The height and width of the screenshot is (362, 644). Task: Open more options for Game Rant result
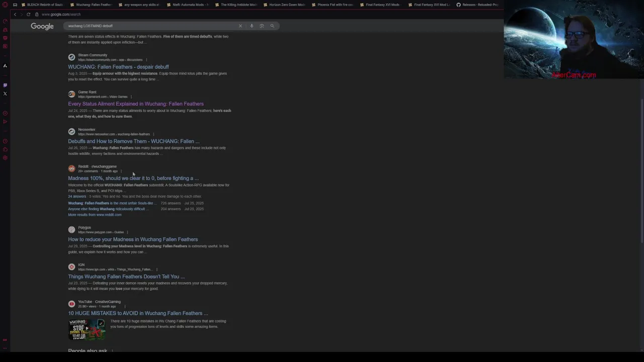131,97
